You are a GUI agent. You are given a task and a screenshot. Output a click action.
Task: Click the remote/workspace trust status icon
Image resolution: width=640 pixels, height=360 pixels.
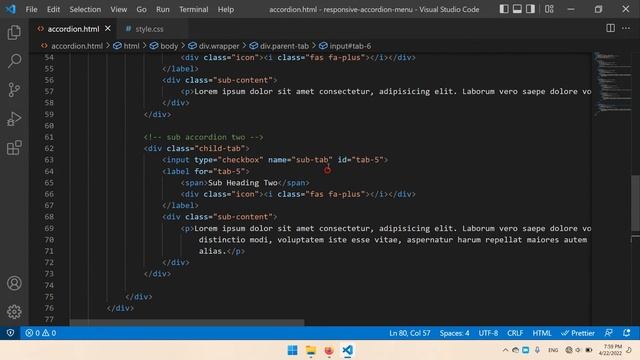pyautogui.click(x=10, y=333)
